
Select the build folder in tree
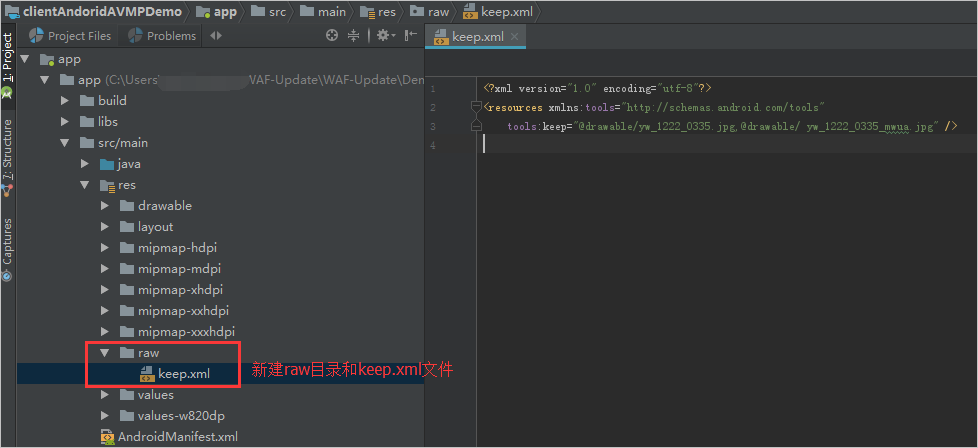(x=103, y=100)
